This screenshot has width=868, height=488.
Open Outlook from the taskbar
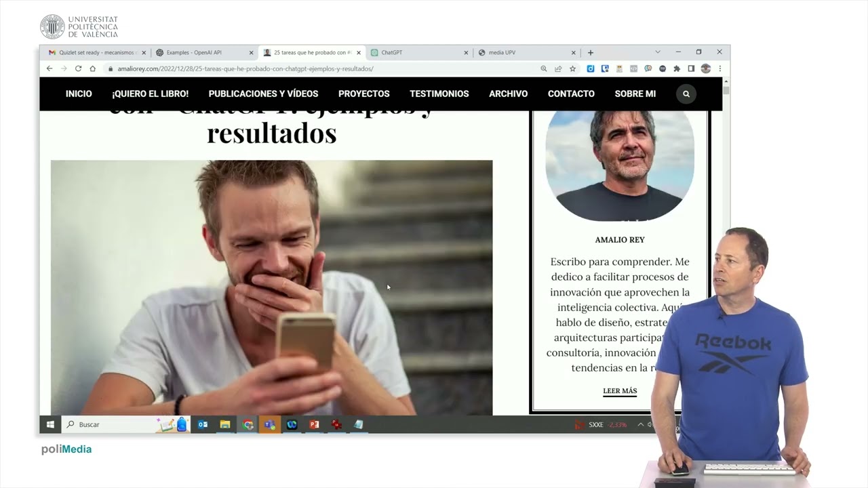coord(203,424)
